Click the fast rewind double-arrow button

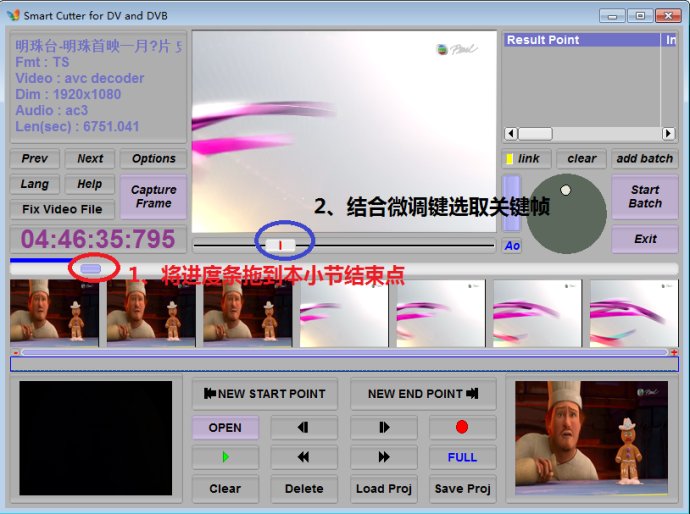[x=303, y=457]
